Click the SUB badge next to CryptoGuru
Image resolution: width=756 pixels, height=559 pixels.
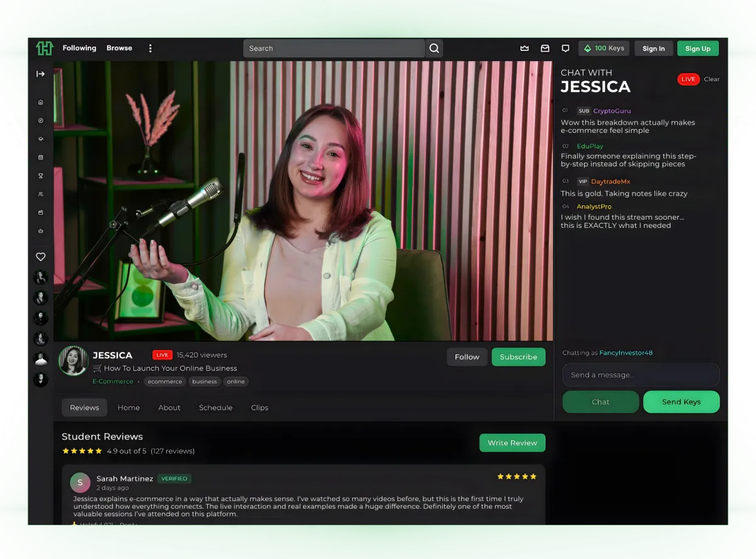[x=583, y=111]
